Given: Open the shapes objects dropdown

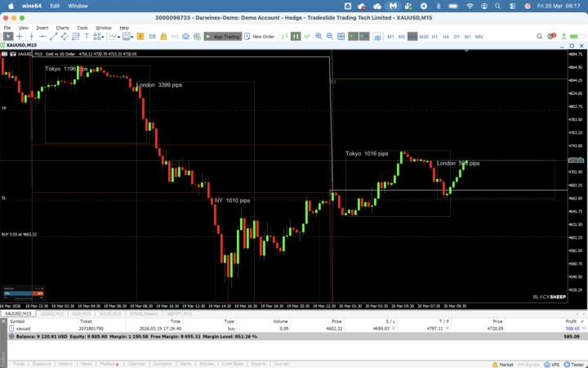Looking at the screenshot, I should tap(98, 37).
